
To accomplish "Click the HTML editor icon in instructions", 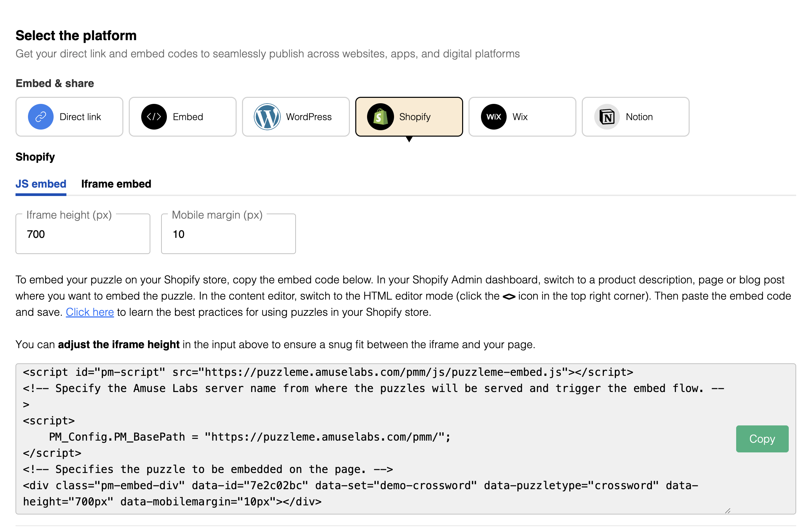I will (x=509, y=297).
